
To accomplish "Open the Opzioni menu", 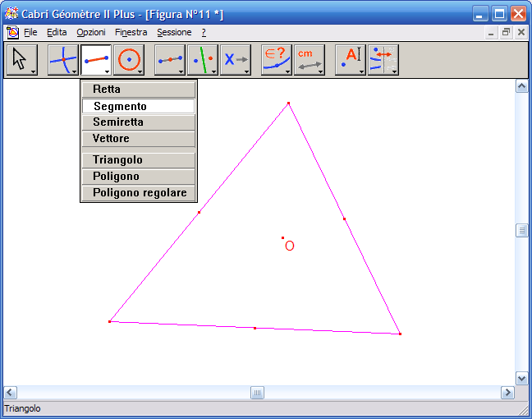I will 91,33.
